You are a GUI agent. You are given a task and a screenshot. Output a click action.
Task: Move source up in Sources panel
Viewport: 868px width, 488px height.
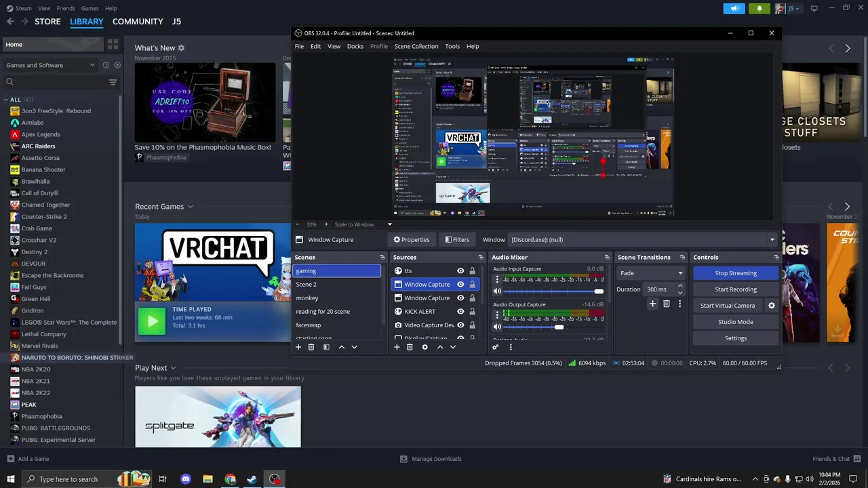(x=440, y=347)
